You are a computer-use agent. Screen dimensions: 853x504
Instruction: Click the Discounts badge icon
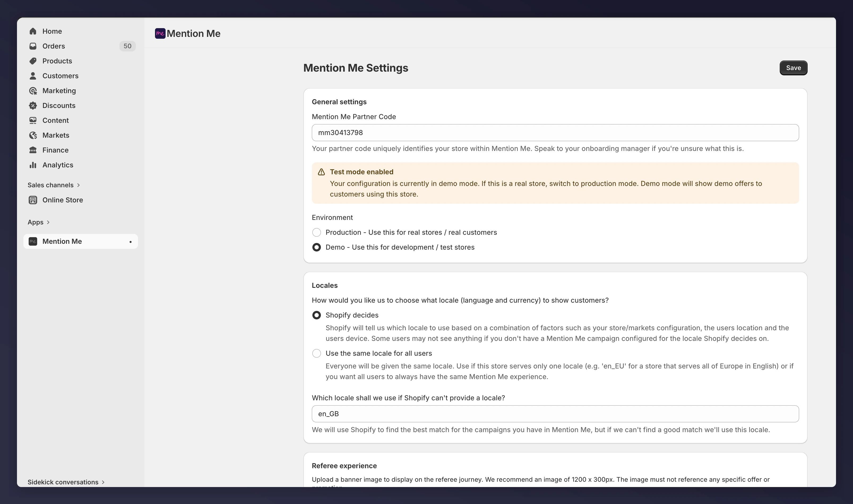click(x=33, y=106)
